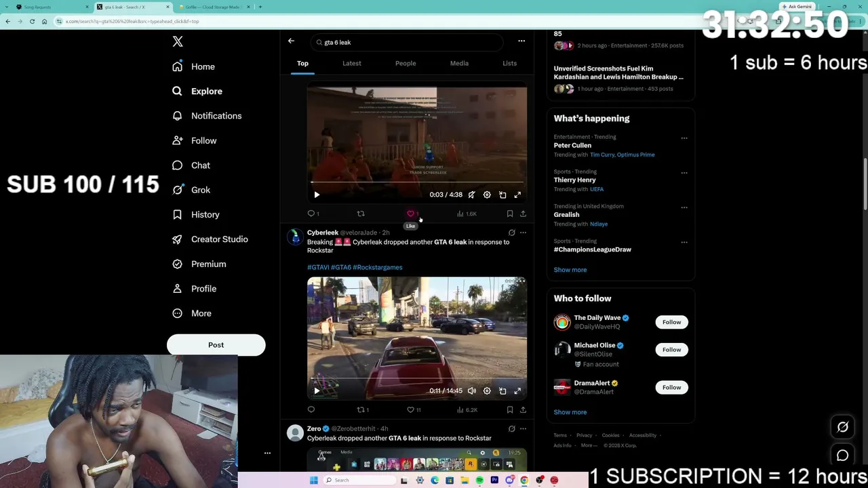Play the 4:38 video in the first post
The height and width of the screenshot is (488, 868).
(x=316, y=195)
